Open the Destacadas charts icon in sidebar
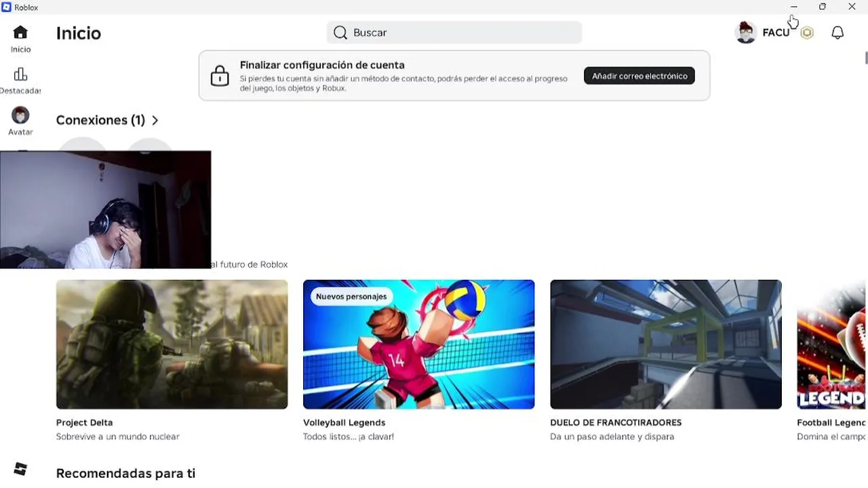 (x=20, y=75)
